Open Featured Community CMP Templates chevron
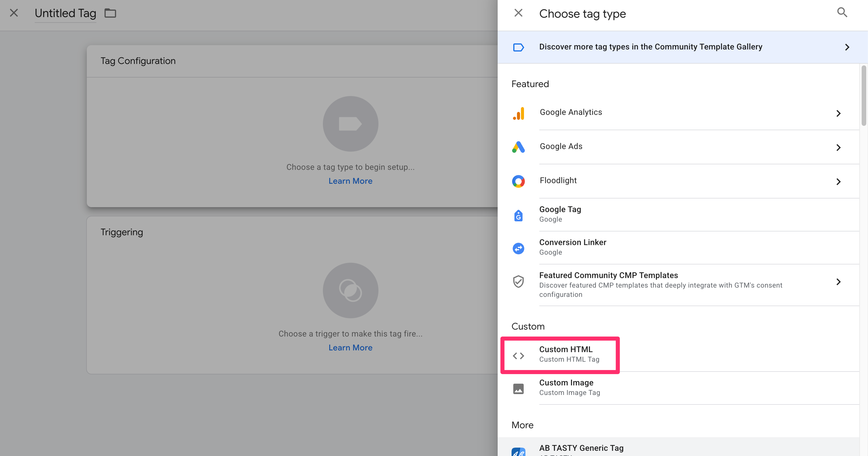The height and width of the screenshot is (456, 868). [x=838, y=282]
